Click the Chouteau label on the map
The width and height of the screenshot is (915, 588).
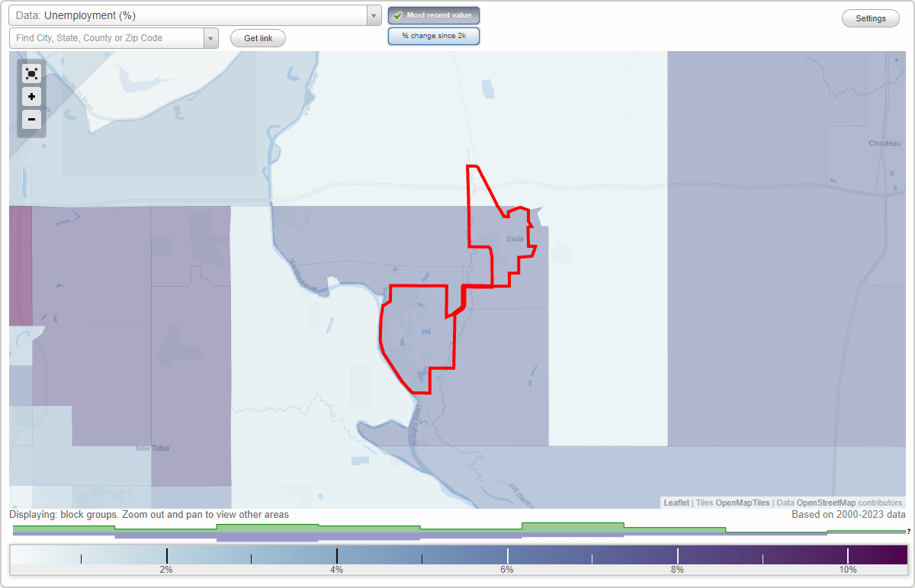click(884, 143)
